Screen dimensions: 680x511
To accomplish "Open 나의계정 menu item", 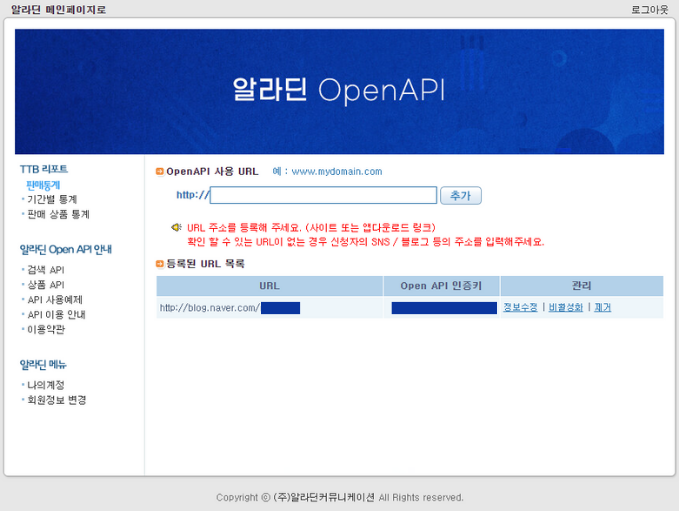I will pos(46,385).
